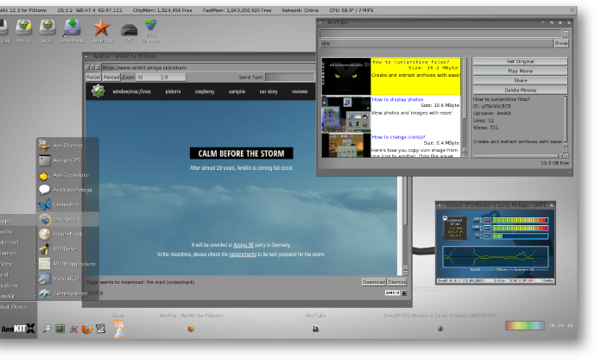Open windows/mac/linux page in site navigation
This screenshot has height=364, width=601.
click(131, 91)
